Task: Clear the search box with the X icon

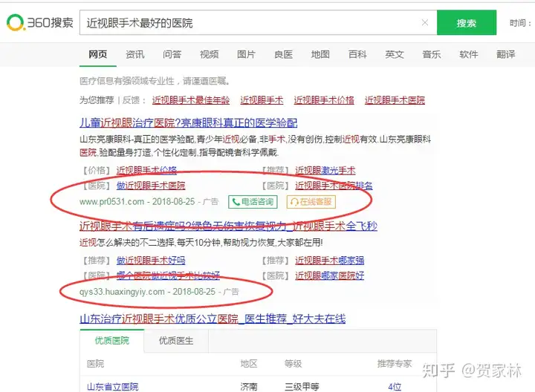Action: pyautogui.click(x=425, y=22)
